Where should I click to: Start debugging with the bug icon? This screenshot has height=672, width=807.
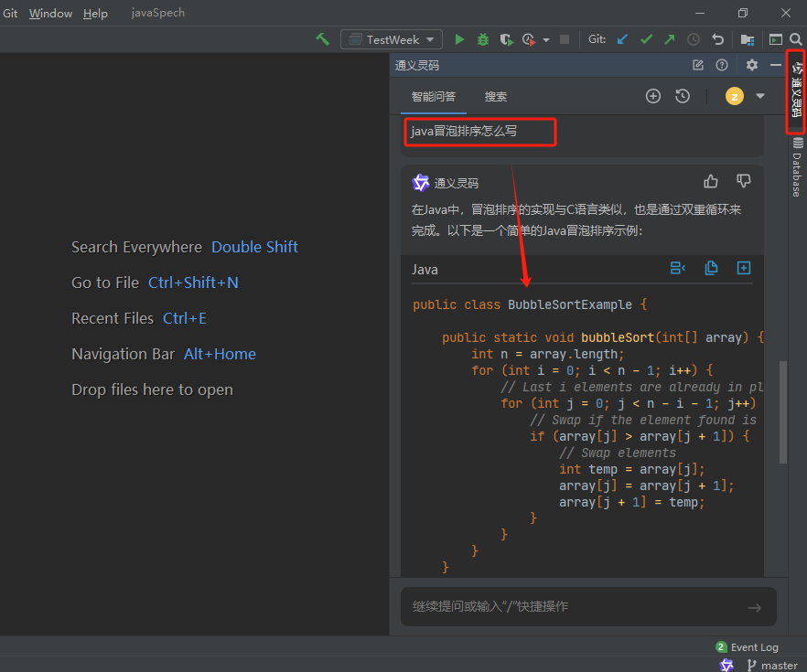pyautogui.click(x=483, y=39)
